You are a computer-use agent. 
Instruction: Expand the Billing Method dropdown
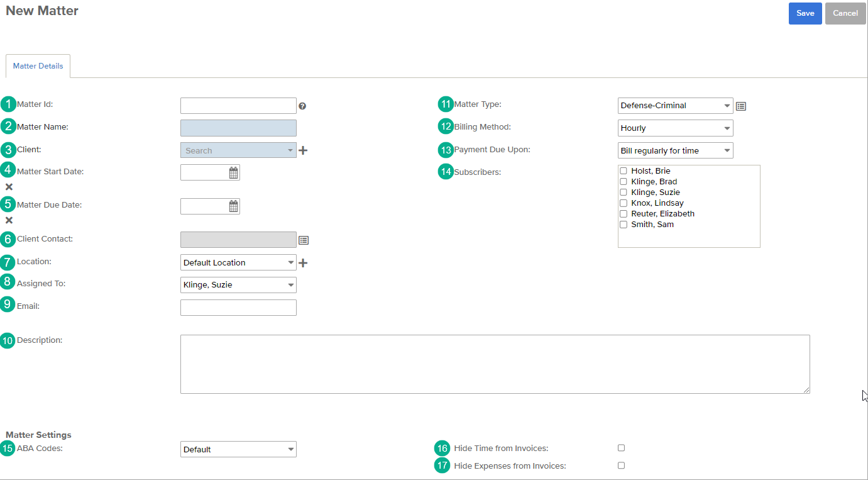tap(675, 128)
